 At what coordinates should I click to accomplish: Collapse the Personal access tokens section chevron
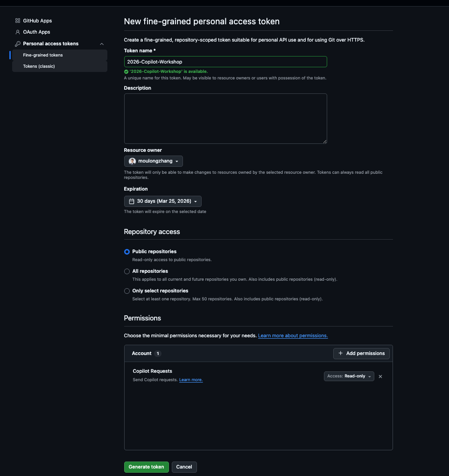point(102,44)
